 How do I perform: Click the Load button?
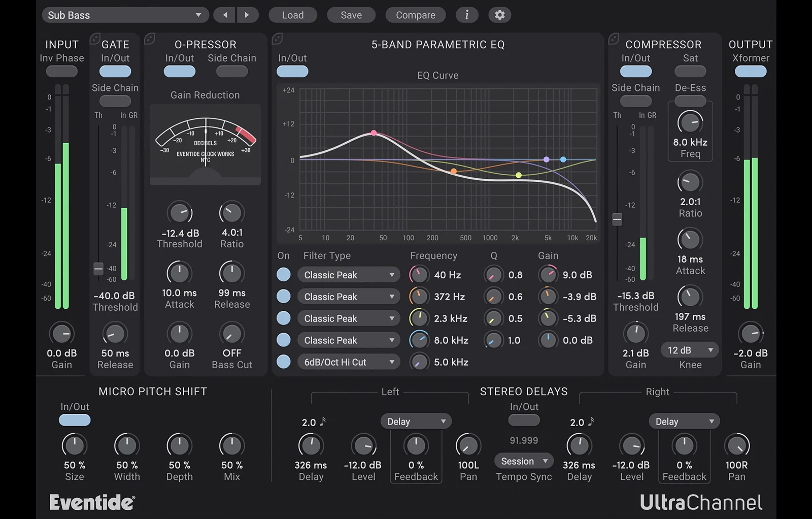coord(293,15)
